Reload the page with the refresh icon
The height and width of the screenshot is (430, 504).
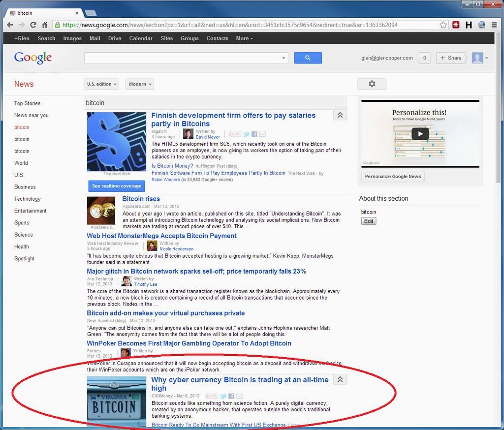coord(33,25)
